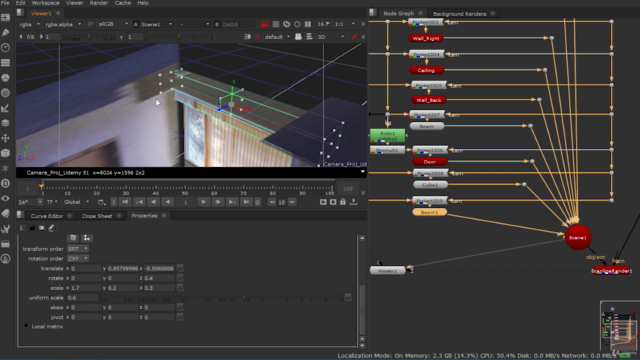Open the Render menu

99,3
